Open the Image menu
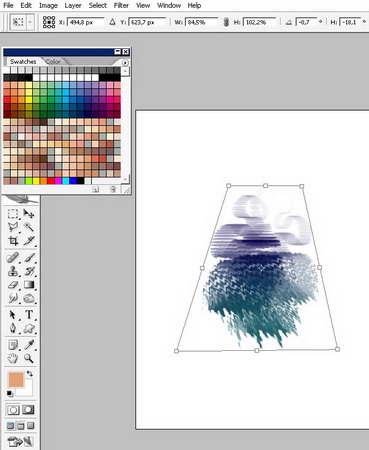 point(48,5)
